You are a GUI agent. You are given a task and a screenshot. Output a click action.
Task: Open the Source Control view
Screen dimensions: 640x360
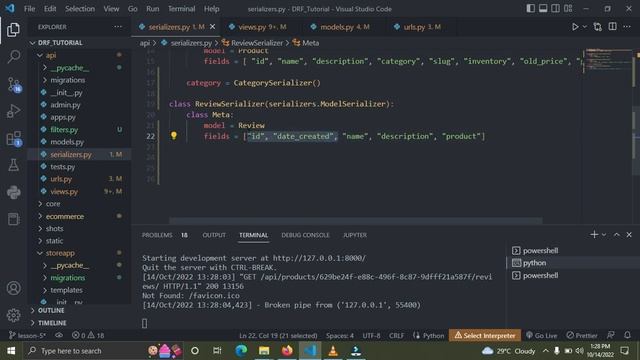click(x=14, y=85)
